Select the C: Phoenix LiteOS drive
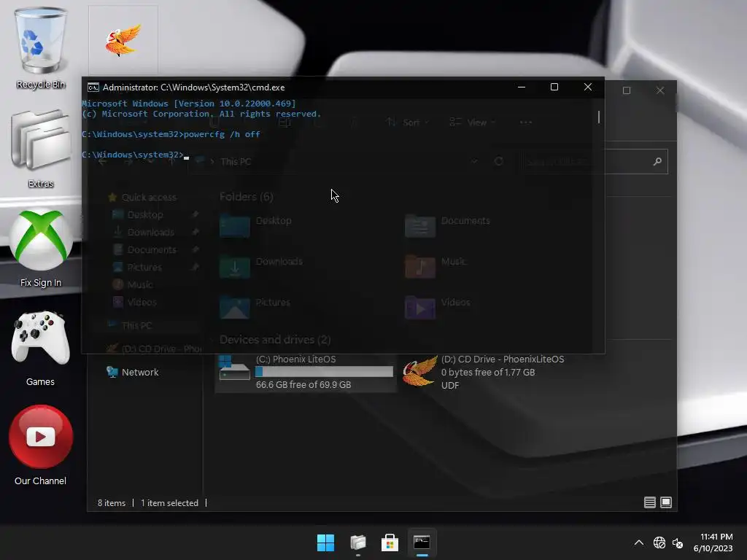The image size is (747, 560). coord(306,372)
